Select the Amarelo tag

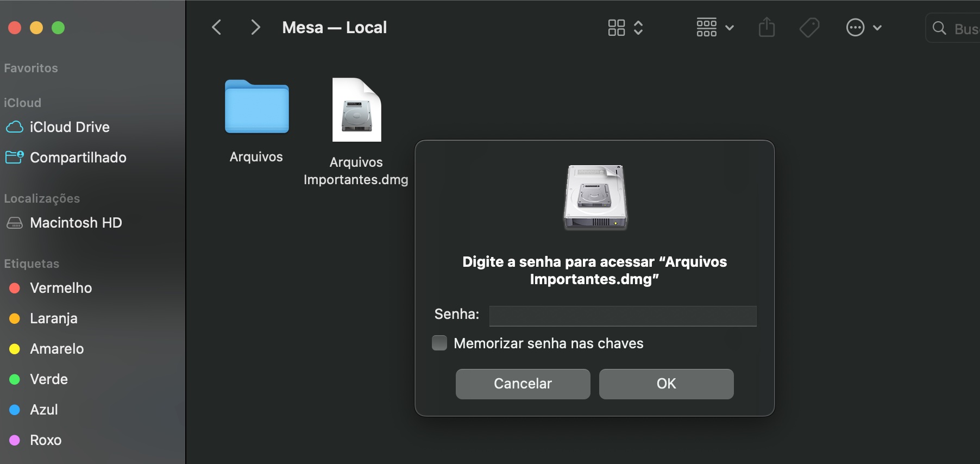point(57,349)
